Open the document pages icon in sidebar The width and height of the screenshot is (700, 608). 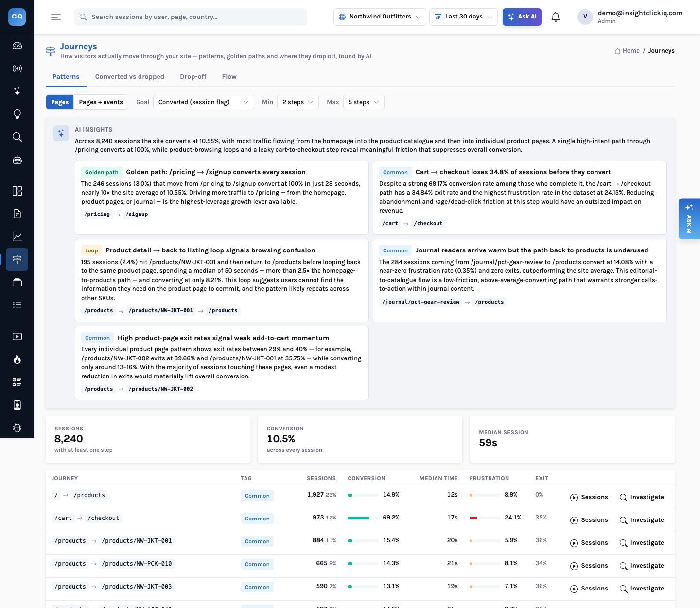click(17, 214)
